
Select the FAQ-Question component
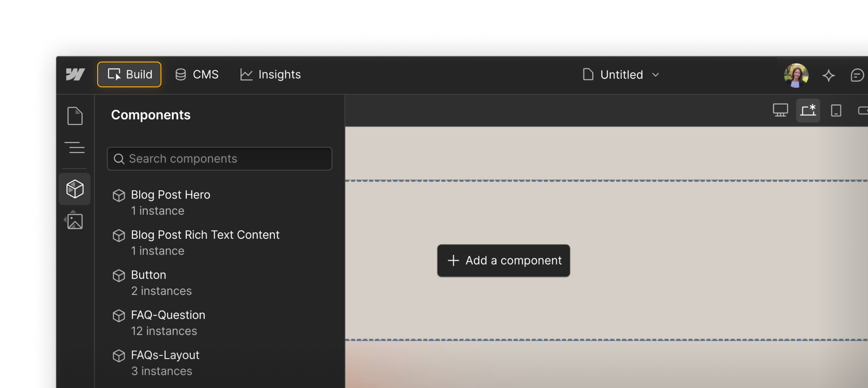168,315
